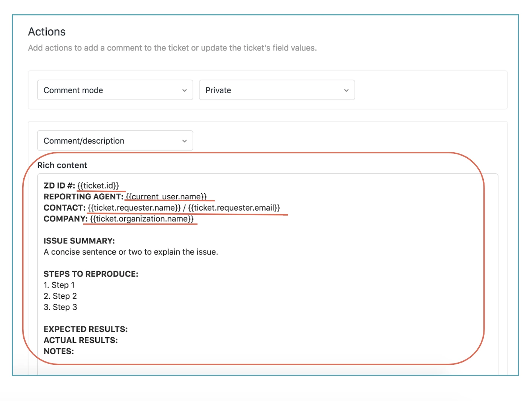Click inside the Rich content editor
This screenshot has height=401, width=532.
tap(268, 274)
